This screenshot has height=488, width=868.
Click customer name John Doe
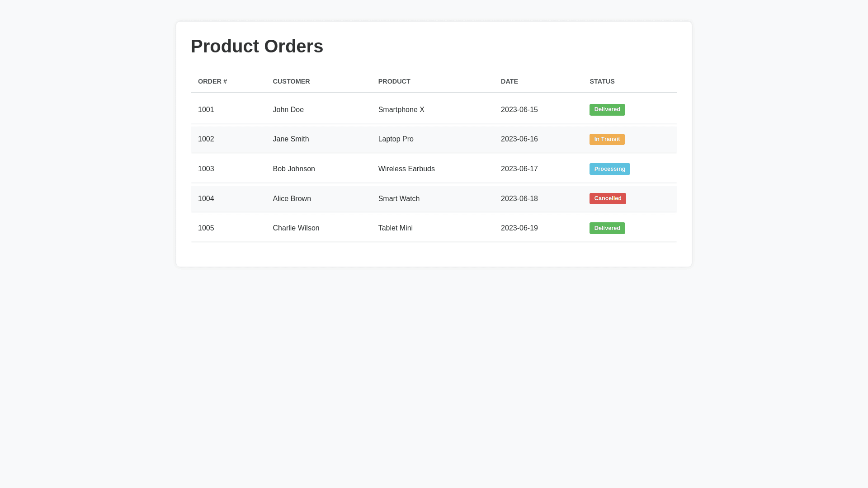click(288, 110)
